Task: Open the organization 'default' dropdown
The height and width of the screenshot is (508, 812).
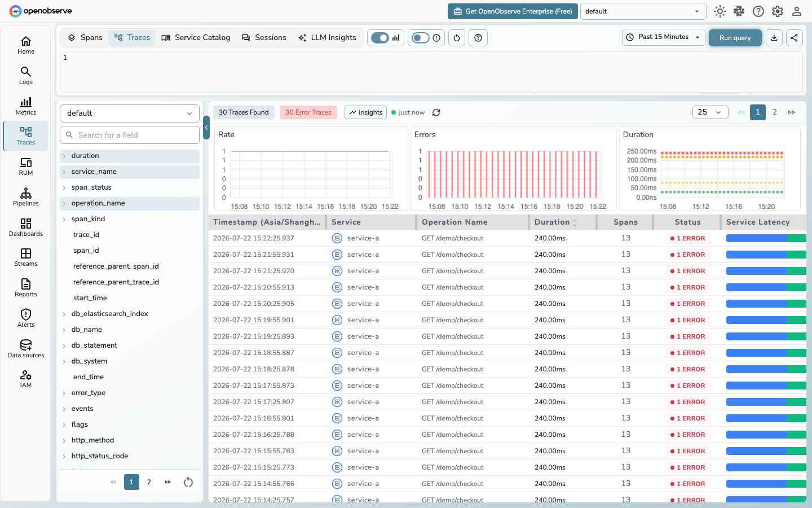Action: (x=643, y=11)
